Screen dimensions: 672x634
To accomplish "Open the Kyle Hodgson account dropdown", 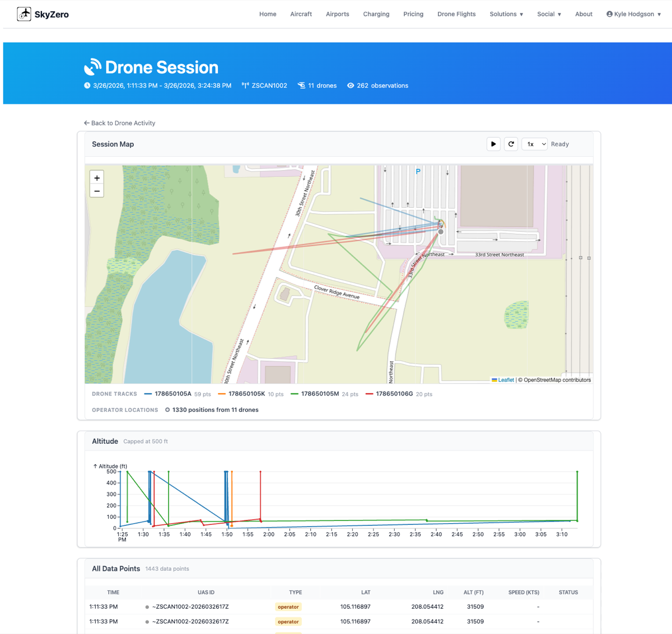I will click(x=633, y=14).
